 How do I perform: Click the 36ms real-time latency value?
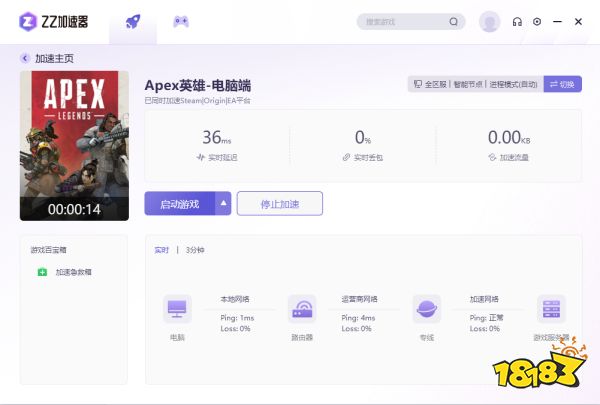coord(217,137)
